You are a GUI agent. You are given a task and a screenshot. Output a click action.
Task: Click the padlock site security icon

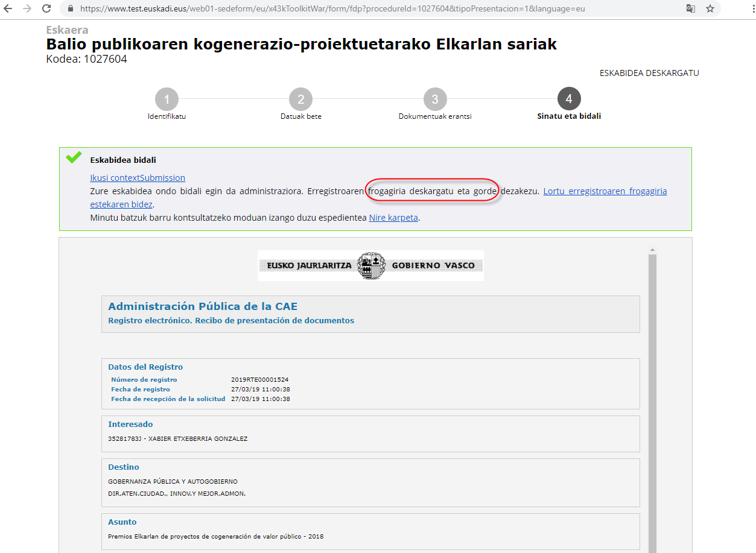[x=71, y=9]
